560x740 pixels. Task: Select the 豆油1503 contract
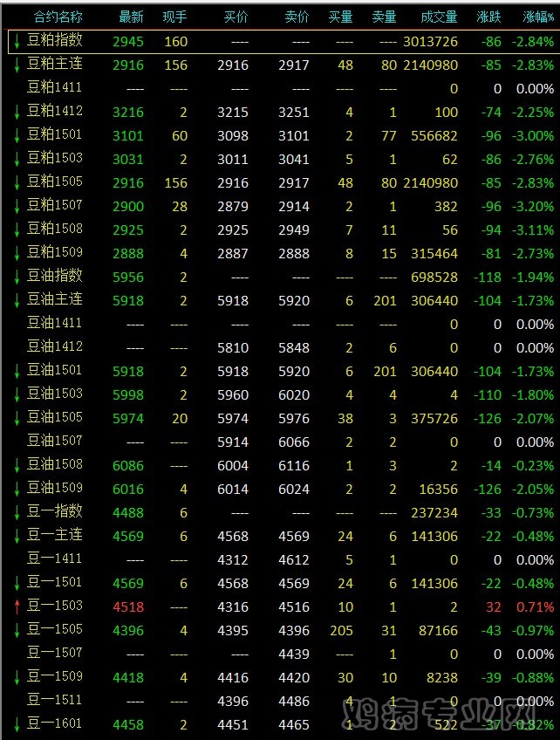pos(54,394)
